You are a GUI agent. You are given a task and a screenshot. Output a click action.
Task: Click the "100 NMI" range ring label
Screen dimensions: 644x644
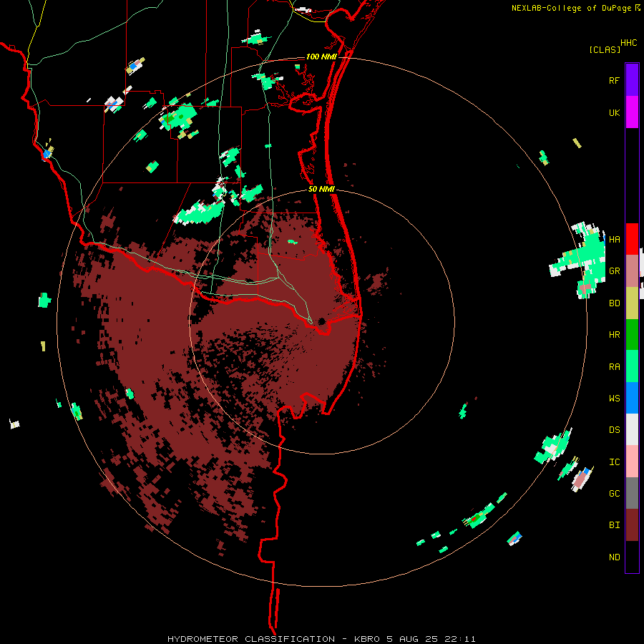[x=321, y=57]
